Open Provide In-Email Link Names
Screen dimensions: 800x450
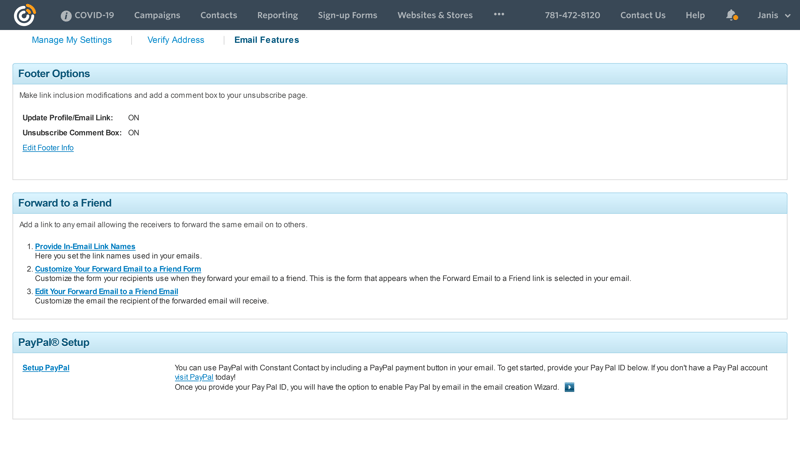tap(85, 246)
